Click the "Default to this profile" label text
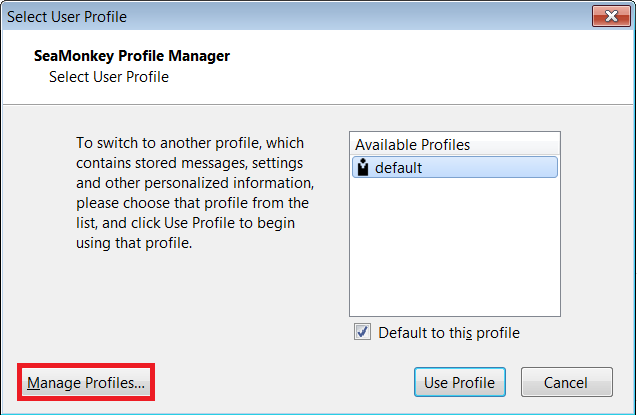The width and height of the screenshot is (637, 415). click(x=449, y=333)
